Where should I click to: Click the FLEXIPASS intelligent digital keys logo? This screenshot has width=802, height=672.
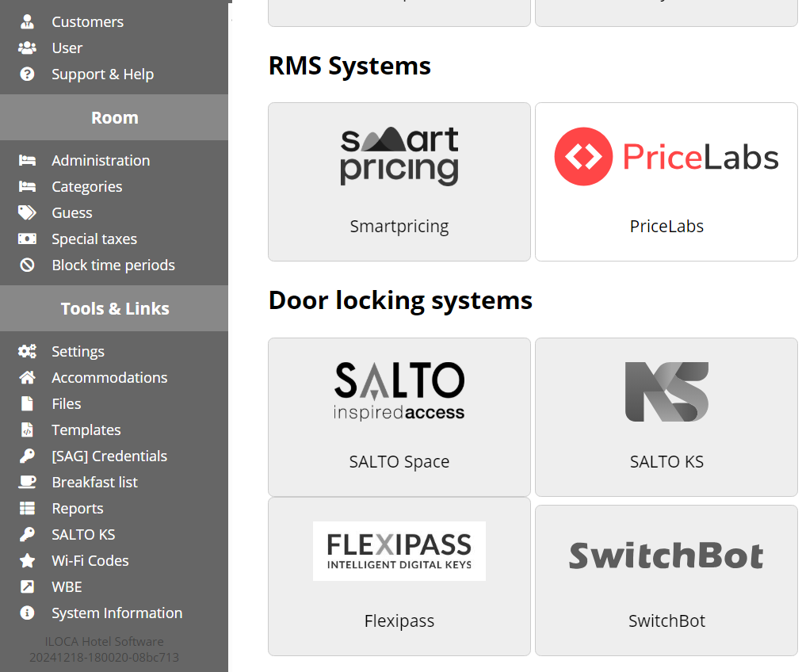(399, 551)
